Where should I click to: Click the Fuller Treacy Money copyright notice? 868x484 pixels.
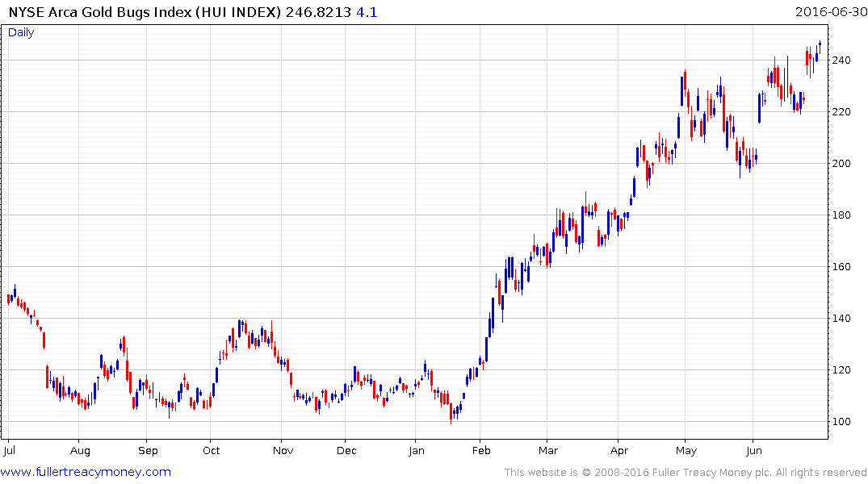(686, 473)
